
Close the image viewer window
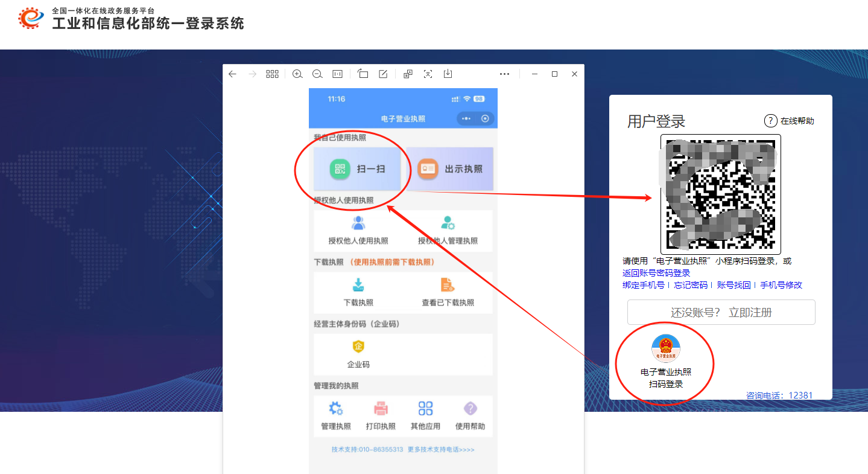point(574,74)
